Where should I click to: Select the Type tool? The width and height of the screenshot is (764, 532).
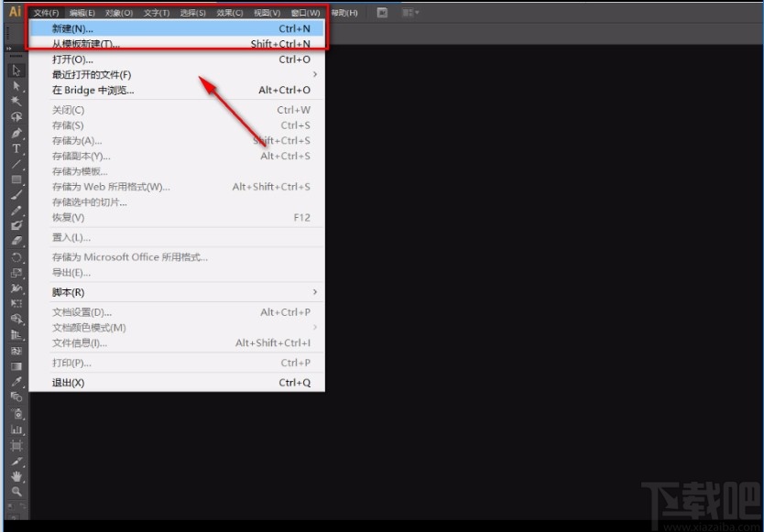click(x=15, y=149)
